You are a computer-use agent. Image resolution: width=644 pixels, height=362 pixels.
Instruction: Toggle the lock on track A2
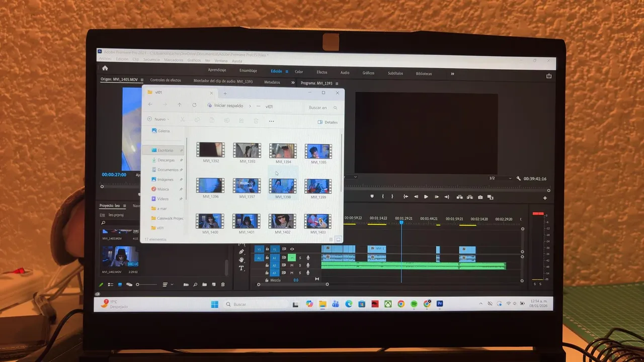tap(267, 265)
